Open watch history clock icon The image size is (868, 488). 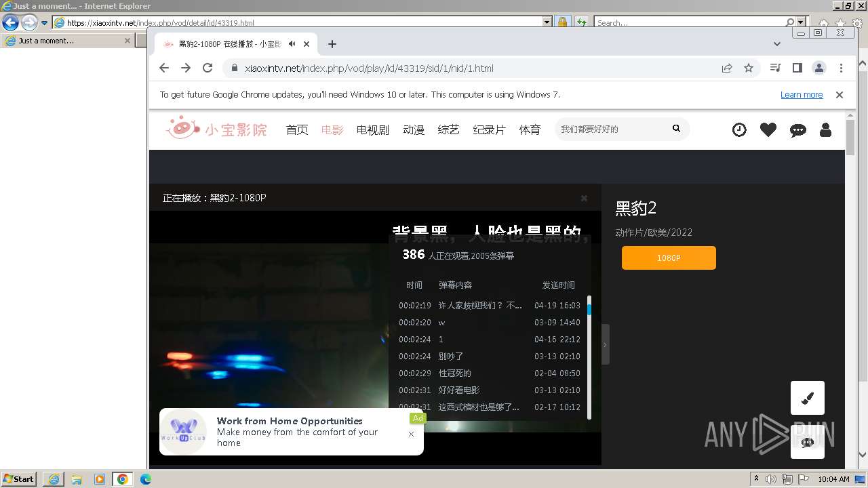click(739, 129)
